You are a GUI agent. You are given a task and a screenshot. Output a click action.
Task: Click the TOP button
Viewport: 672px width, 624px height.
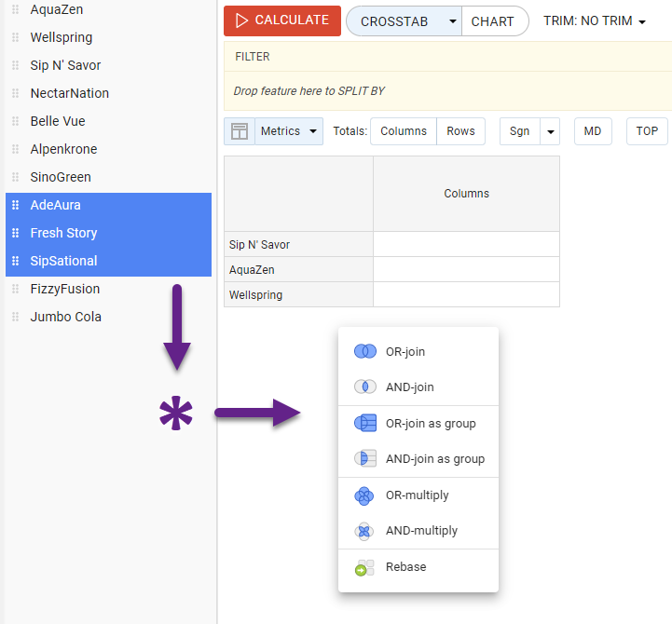pyautogui.click(x=647, y=131)
